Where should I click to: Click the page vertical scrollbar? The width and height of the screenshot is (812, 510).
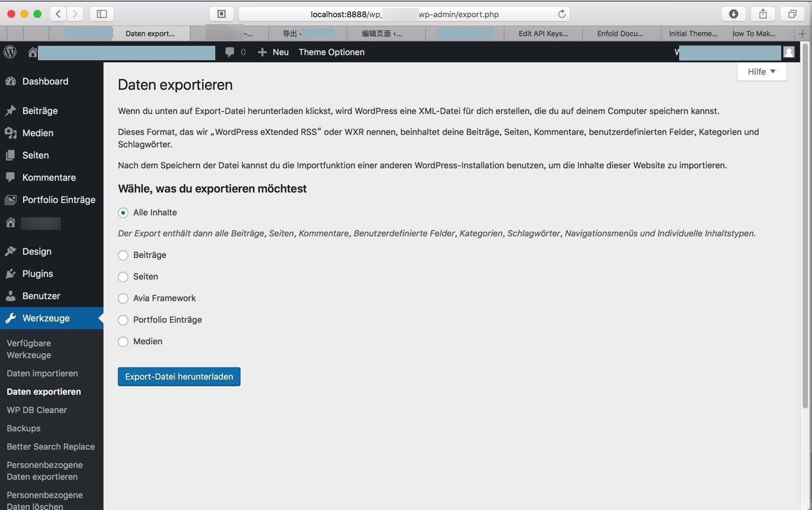805,226
